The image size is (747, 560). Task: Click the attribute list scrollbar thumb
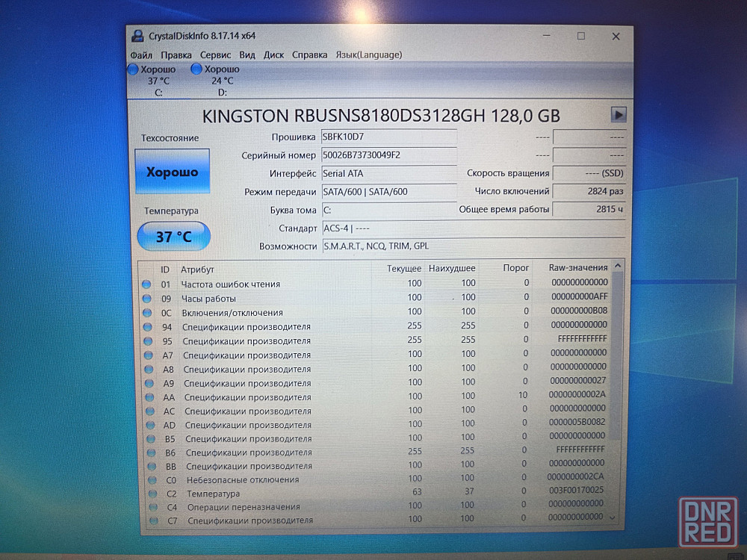tap(616, 356)
